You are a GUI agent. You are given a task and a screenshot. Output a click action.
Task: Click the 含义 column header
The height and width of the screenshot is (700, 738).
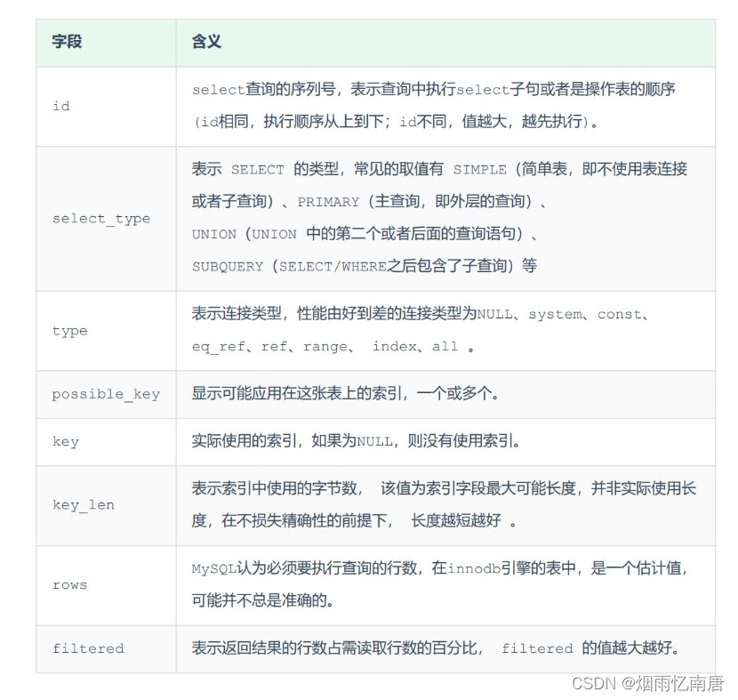[445, 43]
